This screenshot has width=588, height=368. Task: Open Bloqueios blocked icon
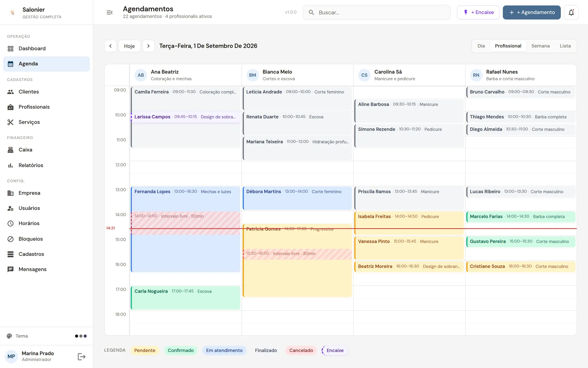point(10,239)
